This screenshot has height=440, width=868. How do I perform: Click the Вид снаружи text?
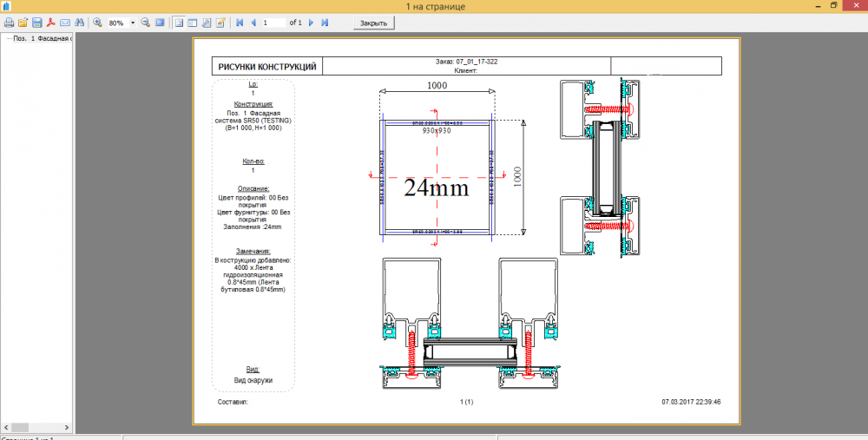(253, 380)
